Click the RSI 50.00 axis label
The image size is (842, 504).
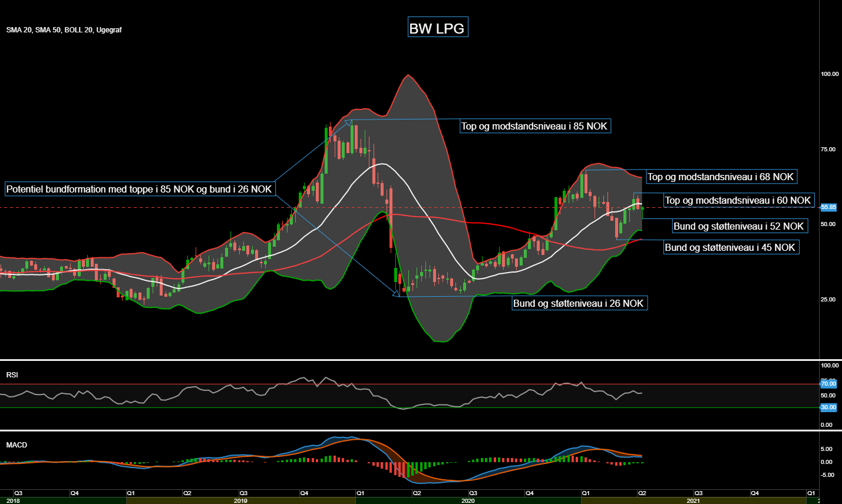(x=828, y=396)
